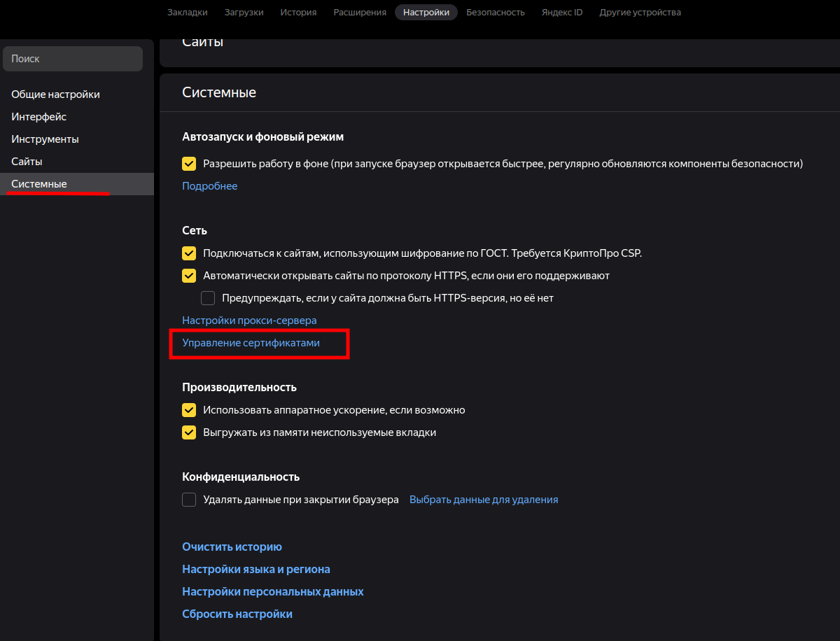Toggle automatic HTTPS opening checkbox
Viewport: 840px width, 641px height.
click(189, 276)
